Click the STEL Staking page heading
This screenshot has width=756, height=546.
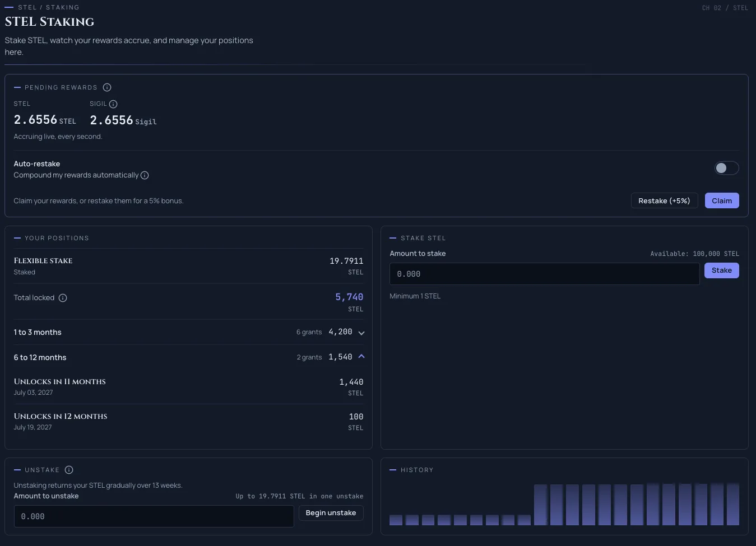pyautogui.click(x=49, y=22)
